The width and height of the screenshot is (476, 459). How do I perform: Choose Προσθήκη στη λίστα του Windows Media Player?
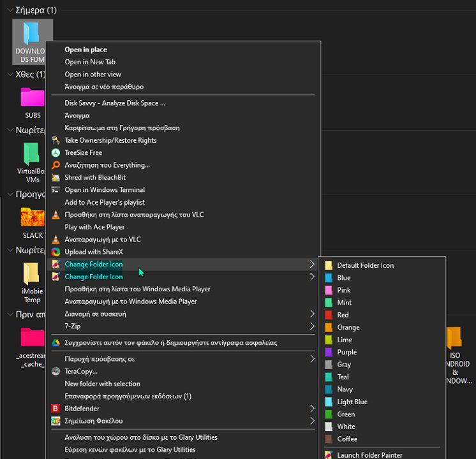[183, 289]
